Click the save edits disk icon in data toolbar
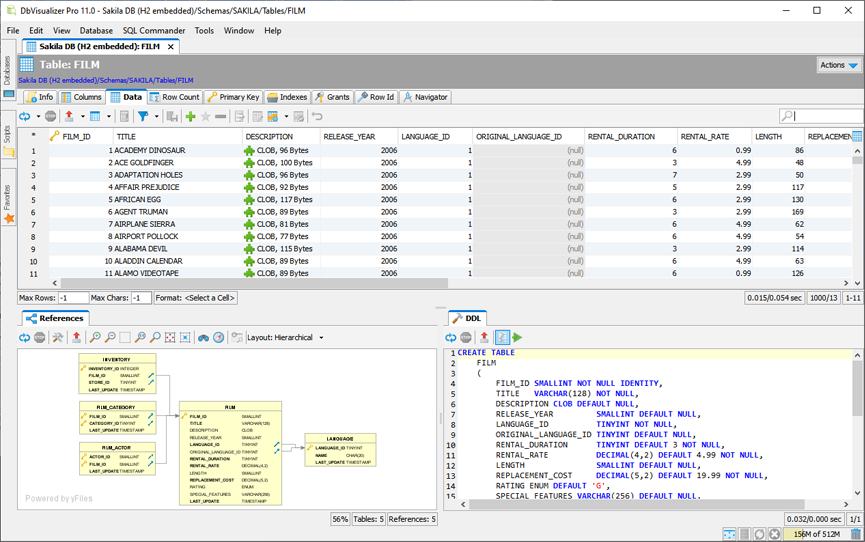 172,116
